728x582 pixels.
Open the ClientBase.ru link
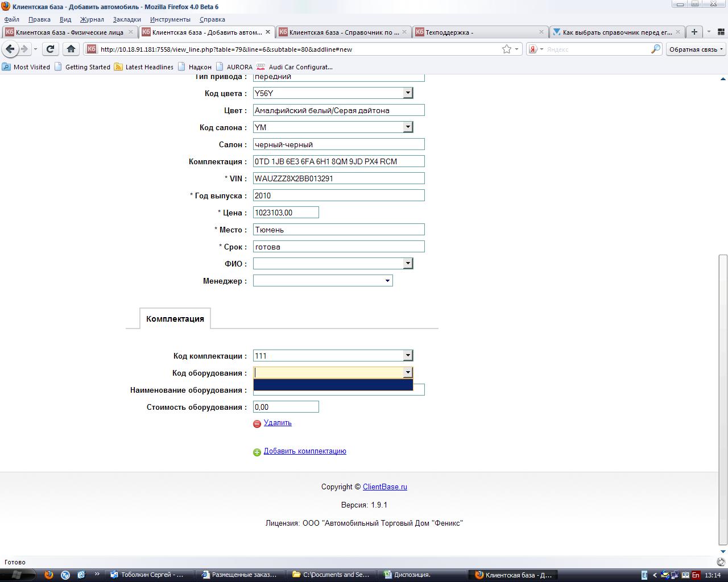[385, 487]
